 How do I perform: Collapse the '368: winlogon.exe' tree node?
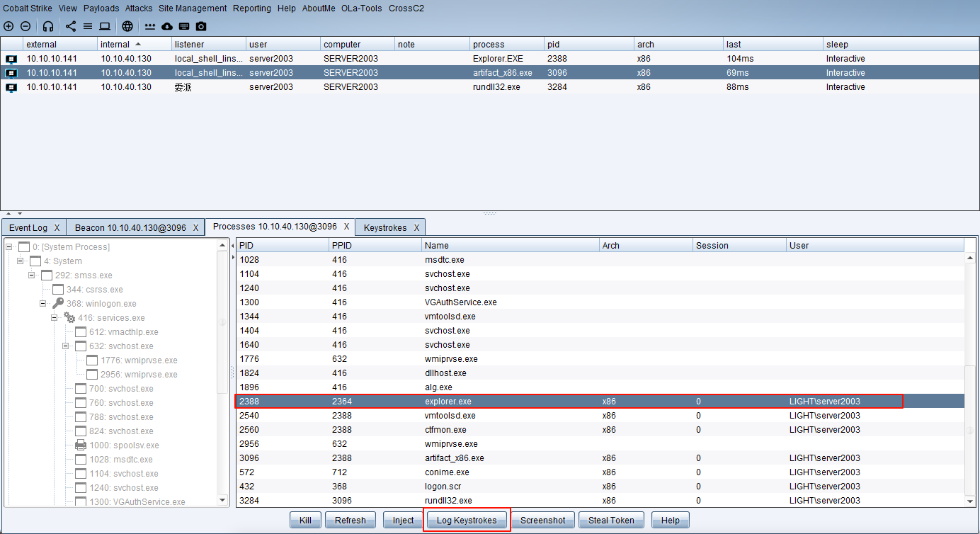tap(43, 303)
